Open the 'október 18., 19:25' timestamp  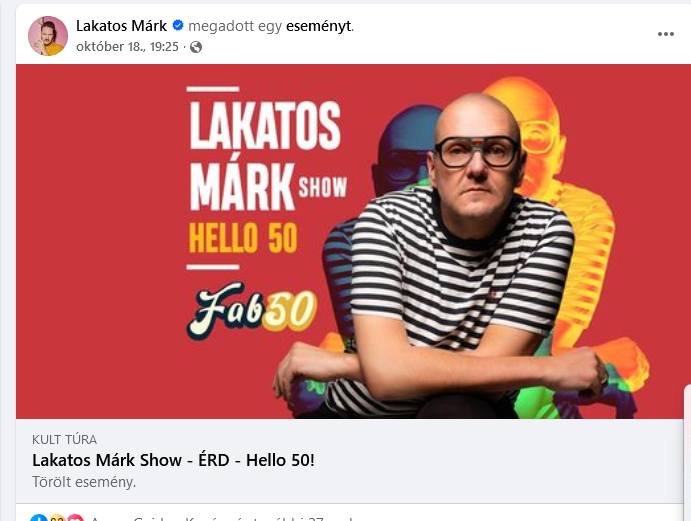pos(127,47)
